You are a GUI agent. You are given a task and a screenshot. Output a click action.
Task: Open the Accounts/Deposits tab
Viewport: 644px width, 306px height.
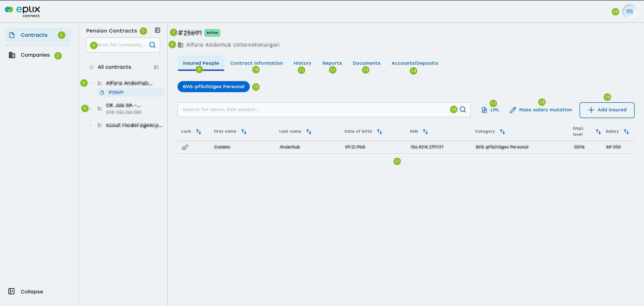coord(415,63)
